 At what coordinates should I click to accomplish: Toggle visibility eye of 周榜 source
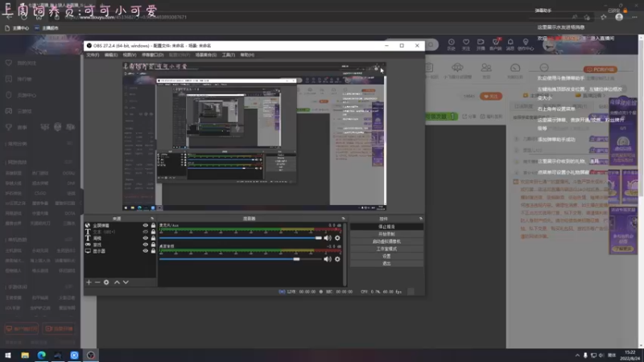pyautogui.click(x=146, y=238)
